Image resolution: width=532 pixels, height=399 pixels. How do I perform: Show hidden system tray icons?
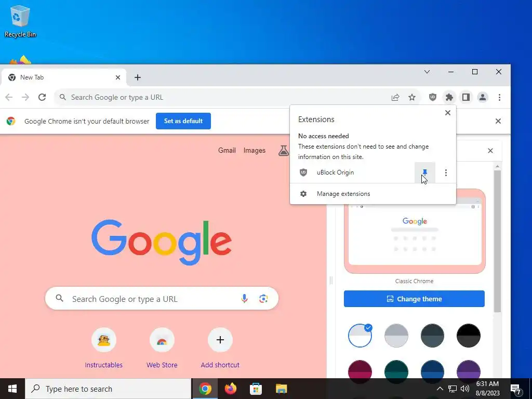pyautogui.click(x=440, y=389)
